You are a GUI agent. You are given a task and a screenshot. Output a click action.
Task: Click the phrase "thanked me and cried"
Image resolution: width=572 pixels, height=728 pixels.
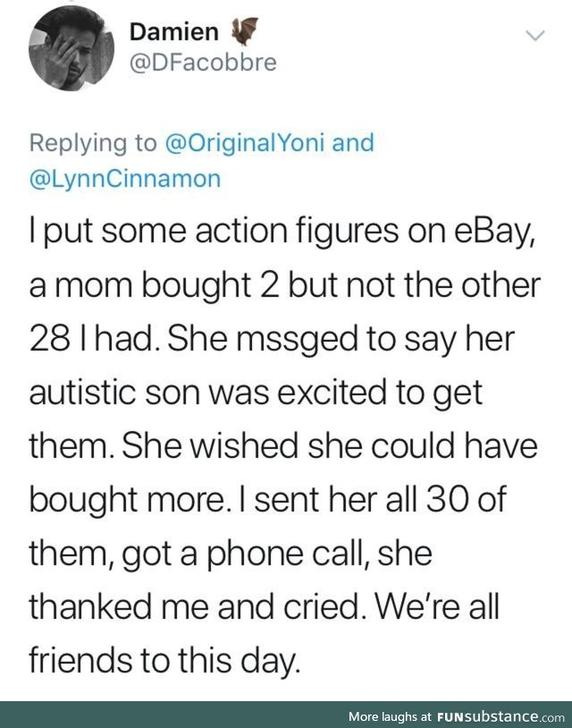194,606
